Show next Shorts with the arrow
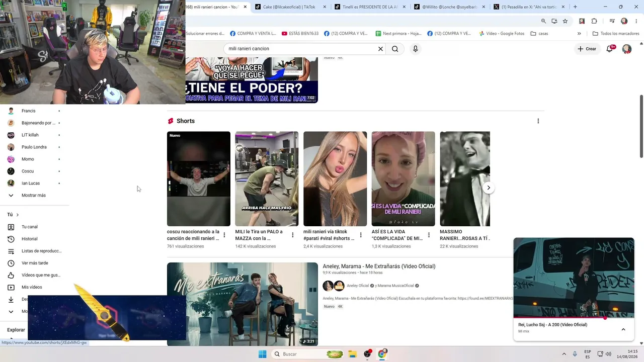Screen dimensions: 644x362 488,188
